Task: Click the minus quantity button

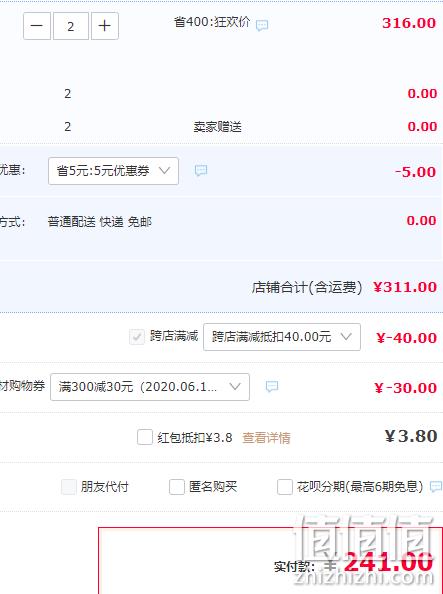Action: coord(37,26)
